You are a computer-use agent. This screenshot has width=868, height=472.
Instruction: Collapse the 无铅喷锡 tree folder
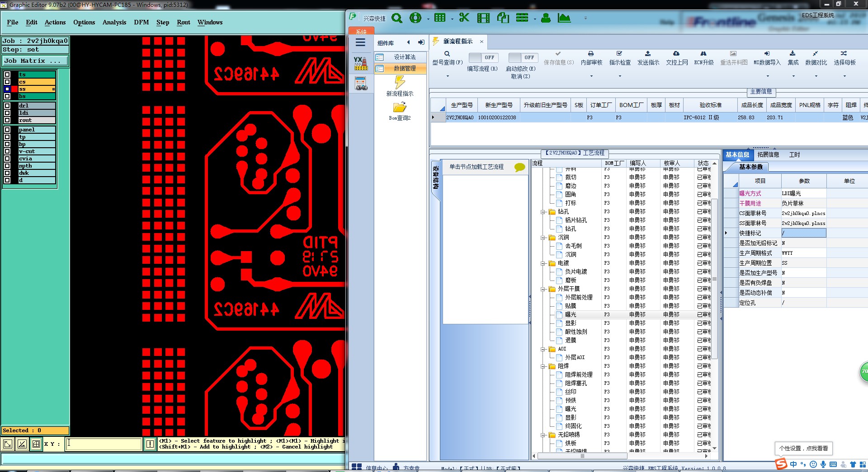point(543,435)
